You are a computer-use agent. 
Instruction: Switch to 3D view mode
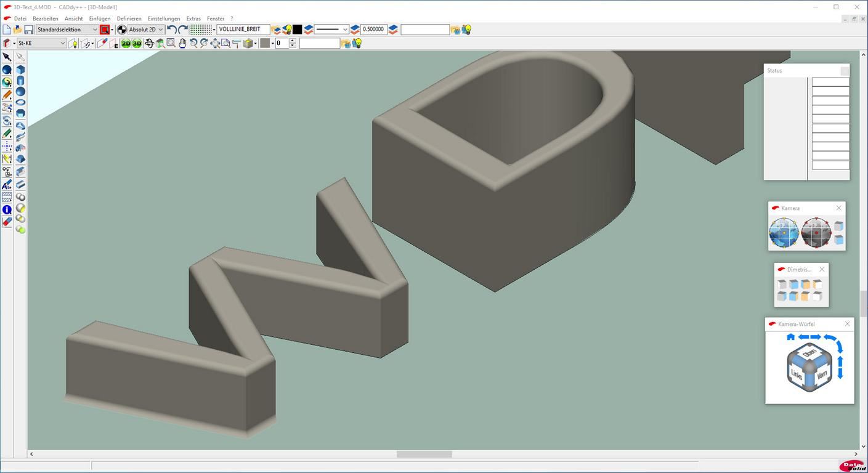coord(137,43)
